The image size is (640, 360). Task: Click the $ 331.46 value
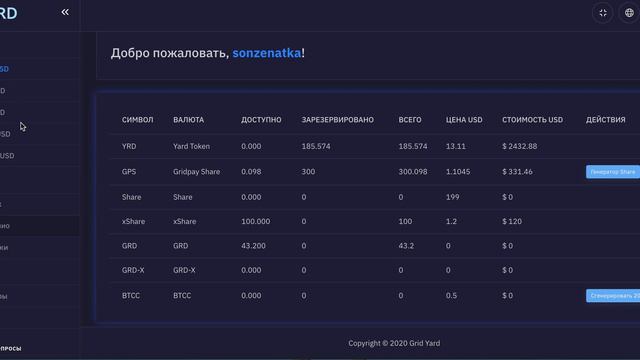pyautogui.click(x=517, y=172)
